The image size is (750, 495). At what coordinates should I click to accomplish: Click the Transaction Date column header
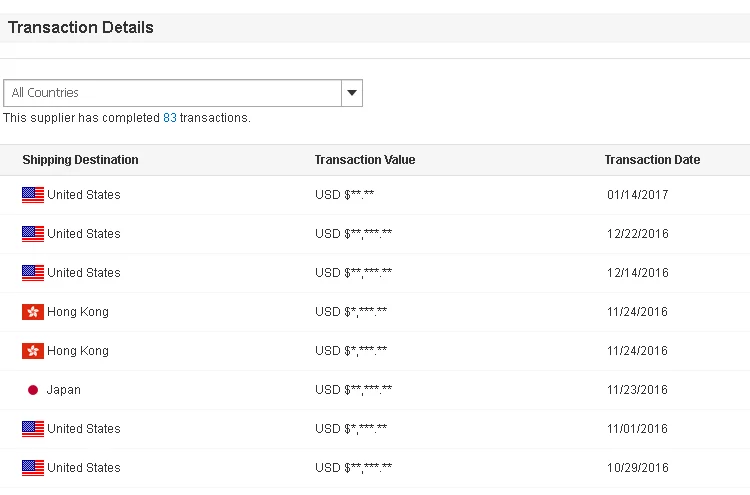652,160
